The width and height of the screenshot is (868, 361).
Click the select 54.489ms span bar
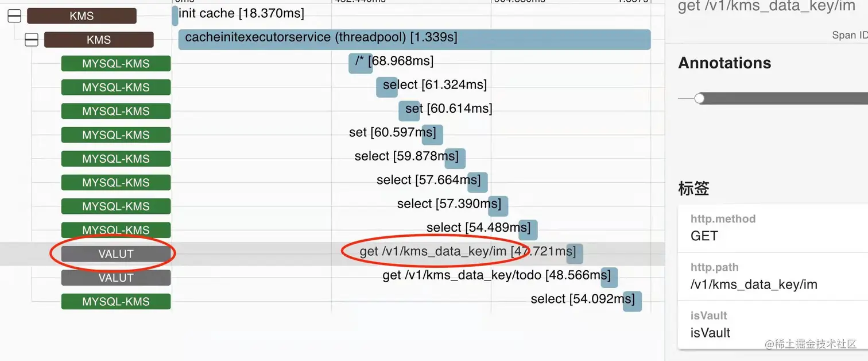pos(528,229)
